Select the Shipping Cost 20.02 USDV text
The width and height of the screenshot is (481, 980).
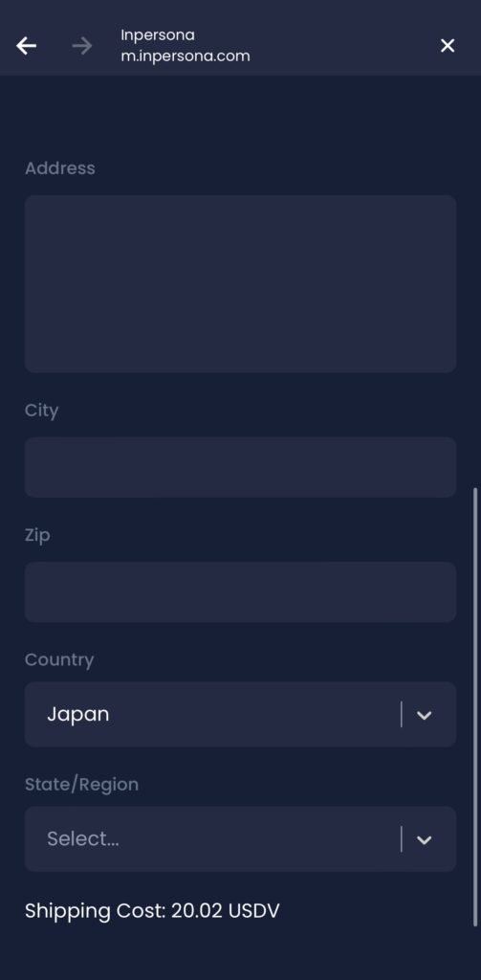(152, 911)
